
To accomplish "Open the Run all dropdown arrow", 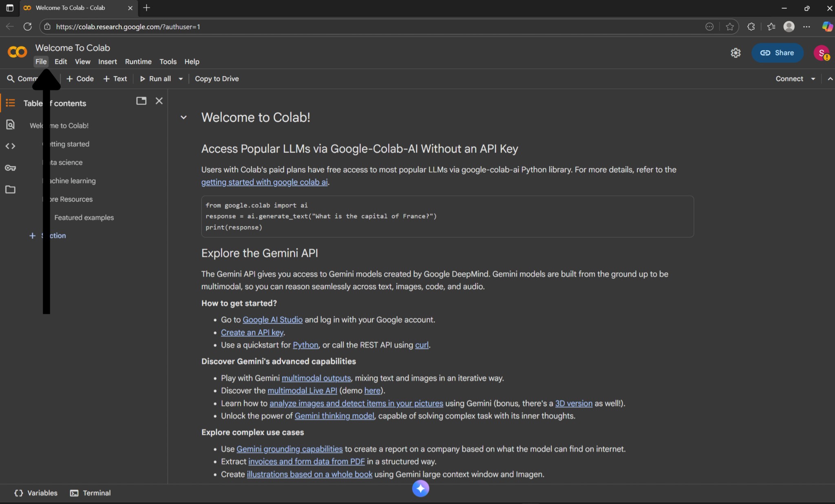I will click(x=181, y=79).
